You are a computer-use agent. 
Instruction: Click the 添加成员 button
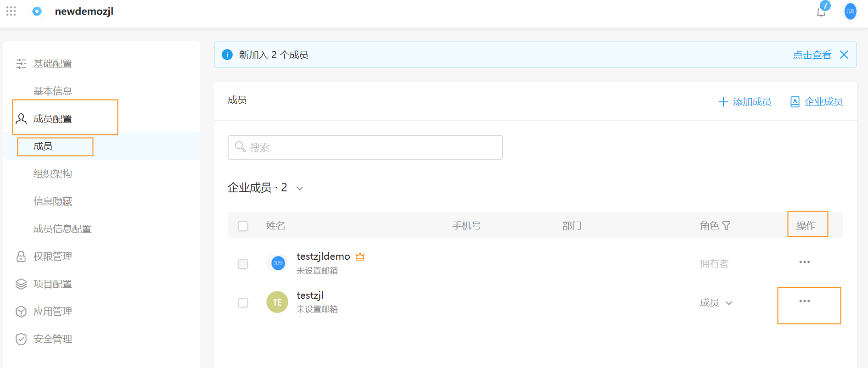tap(745, 102)
